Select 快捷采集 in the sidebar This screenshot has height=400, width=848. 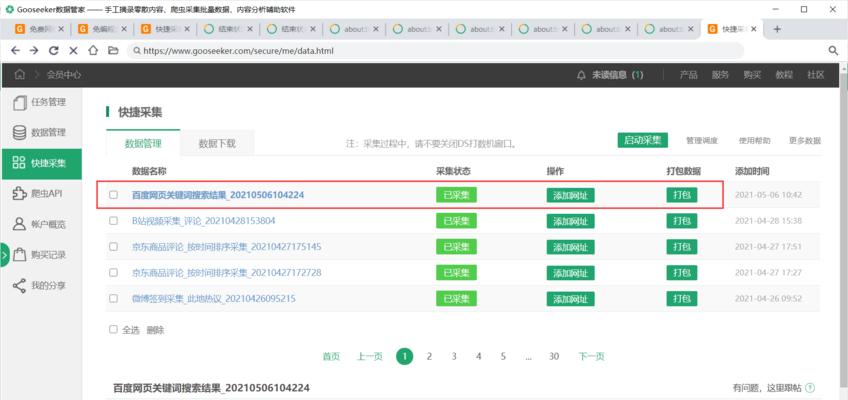click(42, 164)
